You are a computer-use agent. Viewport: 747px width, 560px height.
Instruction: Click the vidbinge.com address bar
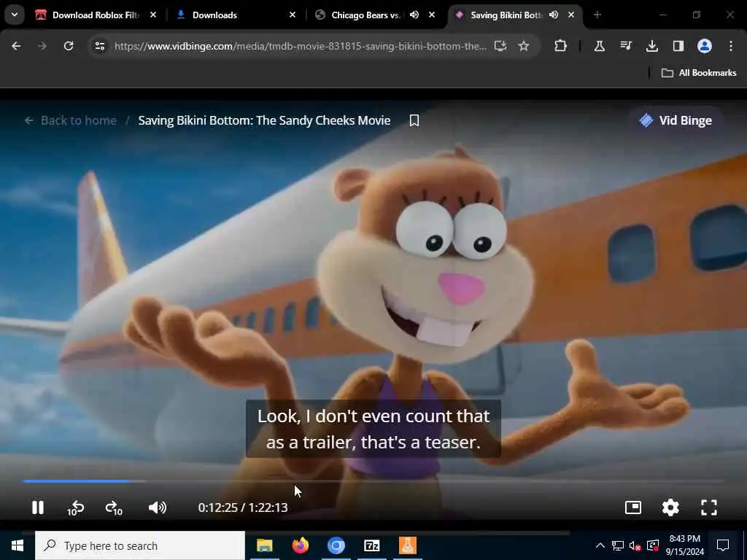click(300, 46)
